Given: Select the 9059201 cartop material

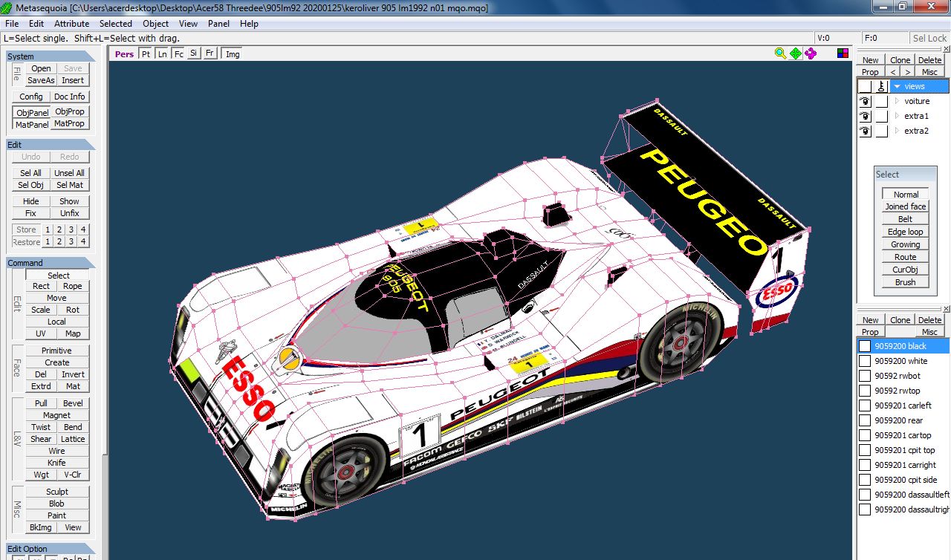Looking at the screenshot, I should point(903,435).
